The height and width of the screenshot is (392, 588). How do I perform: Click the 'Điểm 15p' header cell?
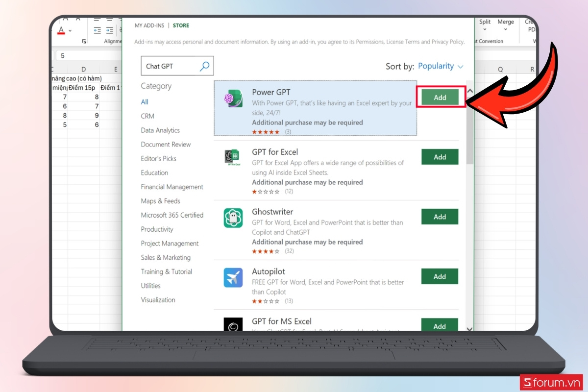point(84,88)
